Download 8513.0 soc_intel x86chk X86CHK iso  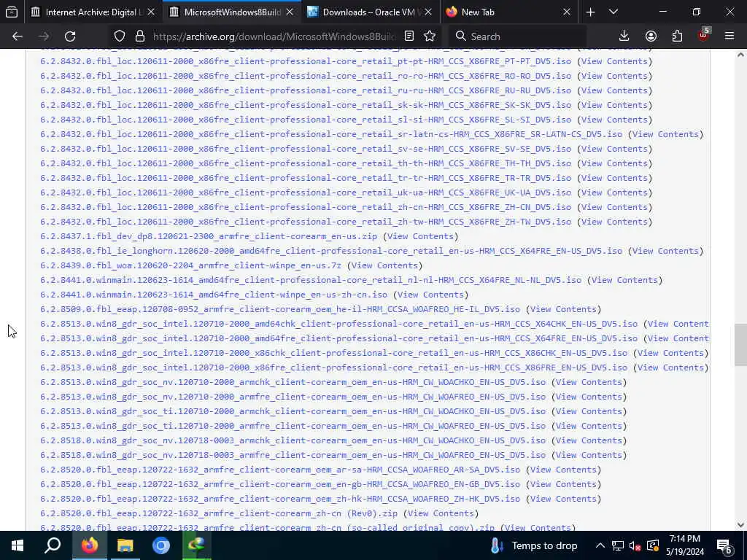334,353
